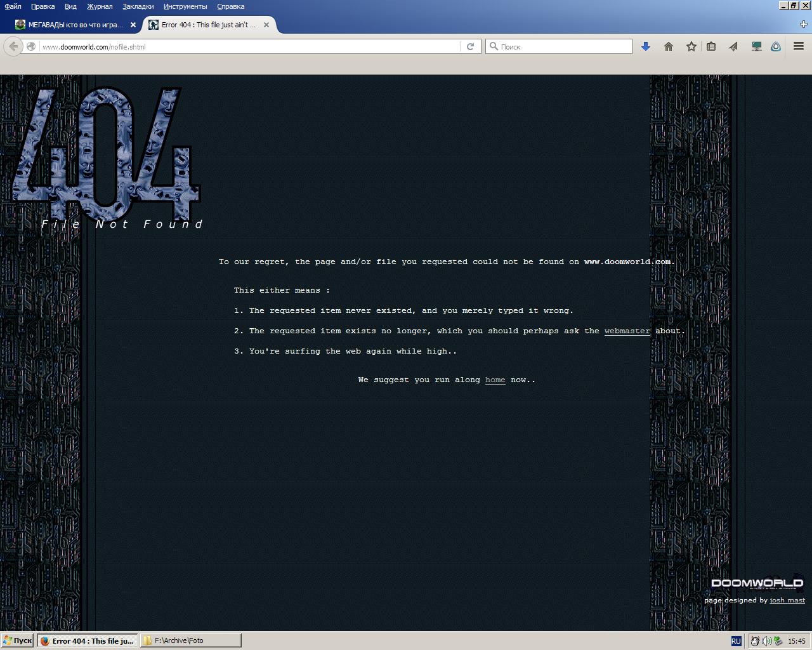Open the F:\Archive\Foto taskbar window
The height and width of the screenshot is (650, 812).
[x=190, y=641]
